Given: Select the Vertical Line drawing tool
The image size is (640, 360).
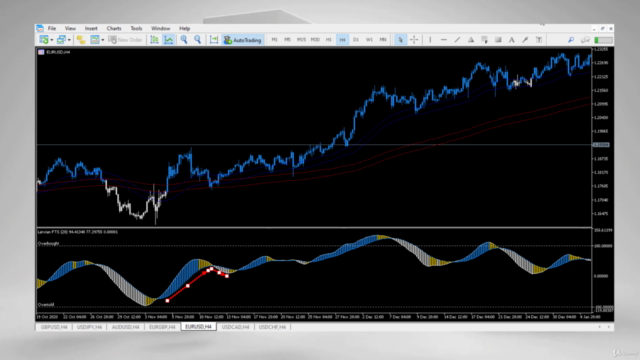Looking at the screenshot, I should 430,40.
